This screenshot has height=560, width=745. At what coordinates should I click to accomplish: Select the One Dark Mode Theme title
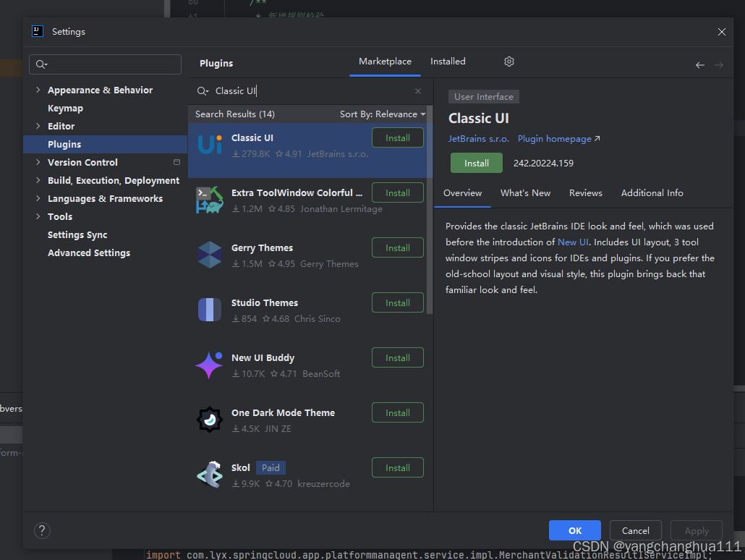click(284, 412)
